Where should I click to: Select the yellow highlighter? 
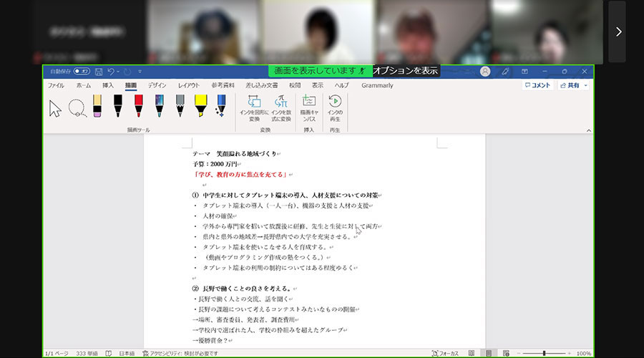pyautogui.click(x=200, y=107)
